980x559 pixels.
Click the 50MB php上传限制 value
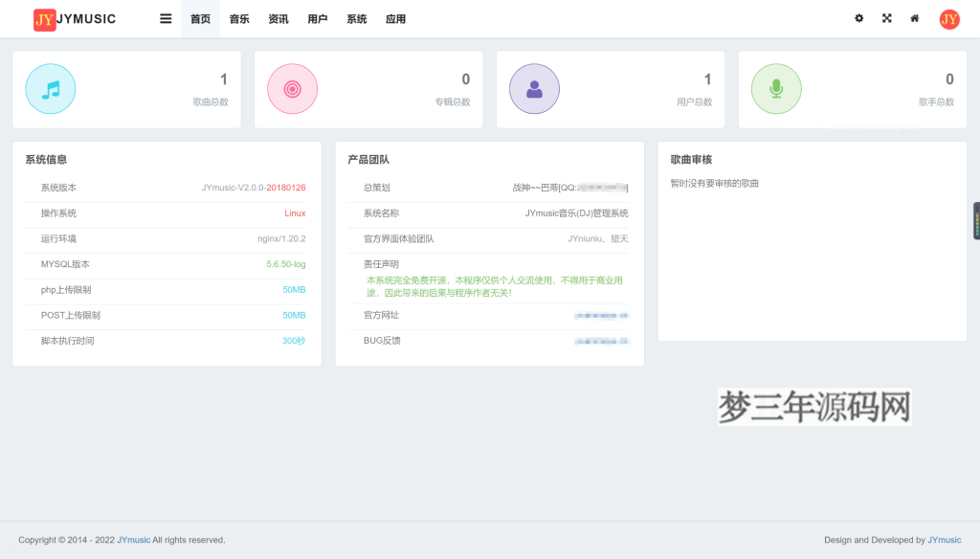295,291
